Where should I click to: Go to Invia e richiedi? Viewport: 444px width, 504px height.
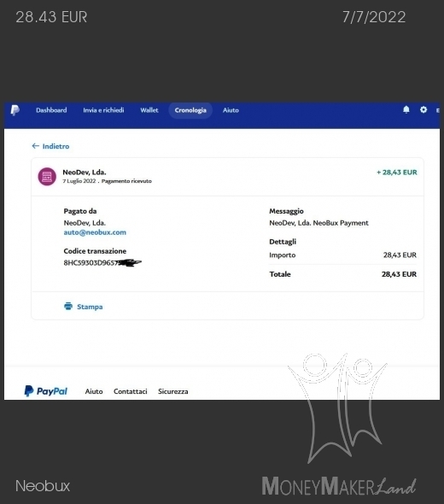click(103, 110)
